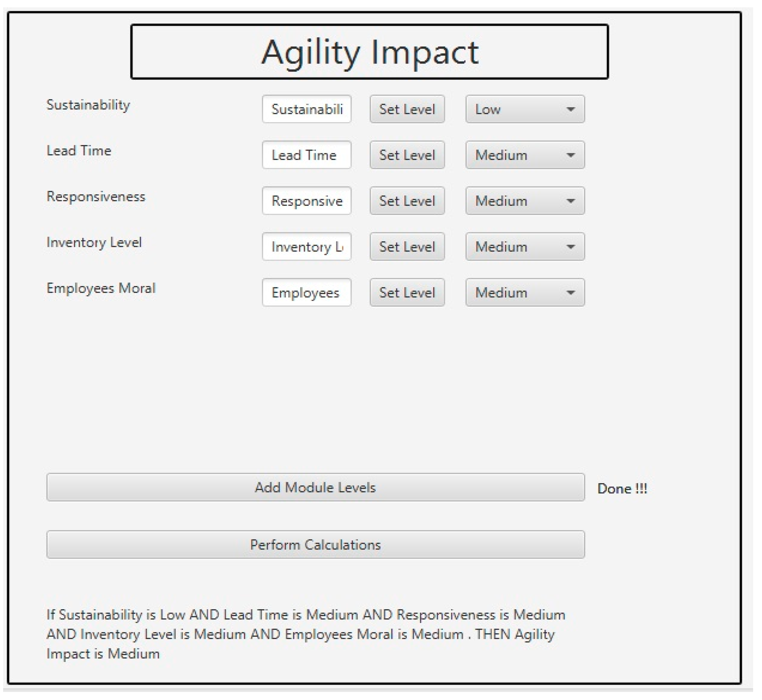Click the Agility Impact title box
The width and height of the screenshot is (762, 700).
point(369,52)
